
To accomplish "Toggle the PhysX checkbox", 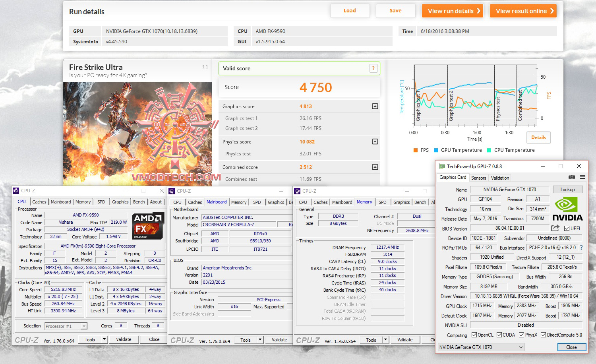I will pyautogui.click(x=521, y=335).
